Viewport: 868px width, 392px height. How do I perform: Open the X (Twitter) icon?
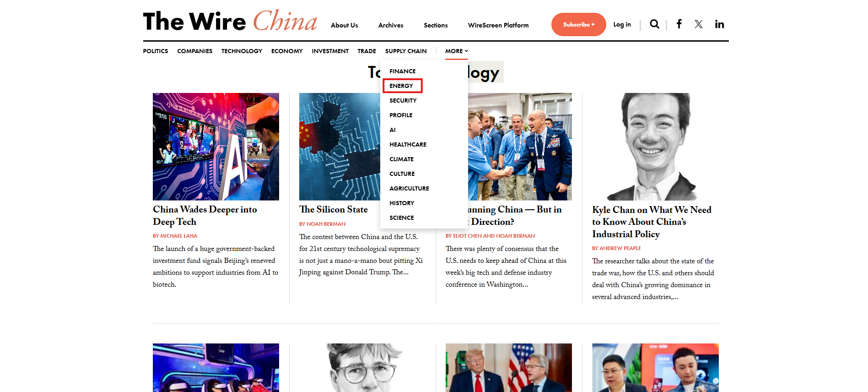(x=699, y=24)
